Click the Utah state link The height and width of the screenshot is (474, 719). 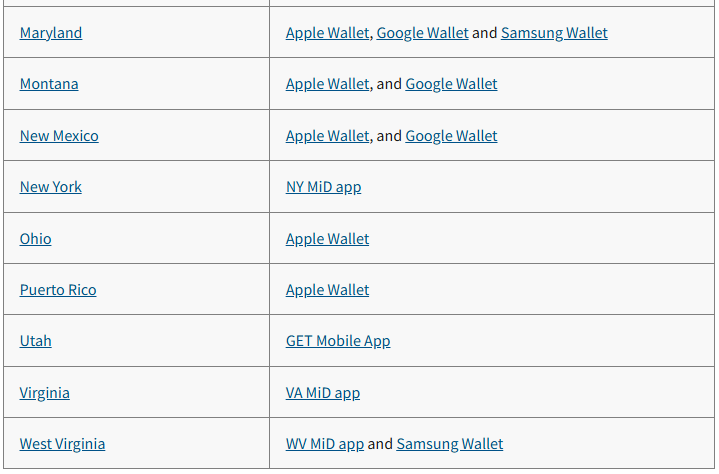click(x=36, y=341)
